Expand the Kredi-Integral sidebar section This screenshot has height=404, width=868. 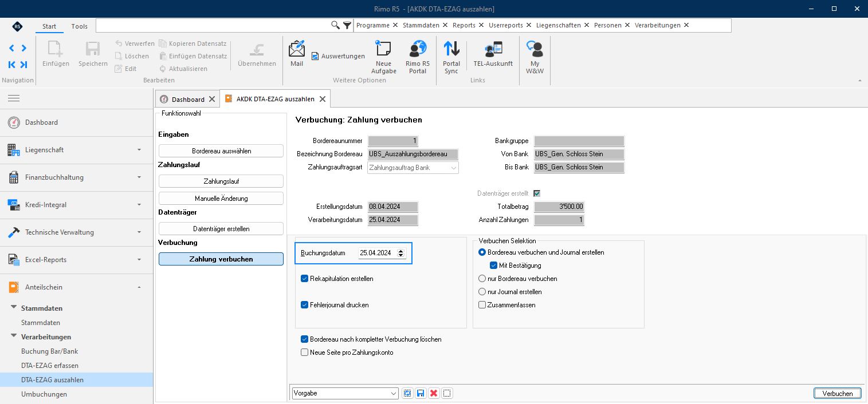77,205
